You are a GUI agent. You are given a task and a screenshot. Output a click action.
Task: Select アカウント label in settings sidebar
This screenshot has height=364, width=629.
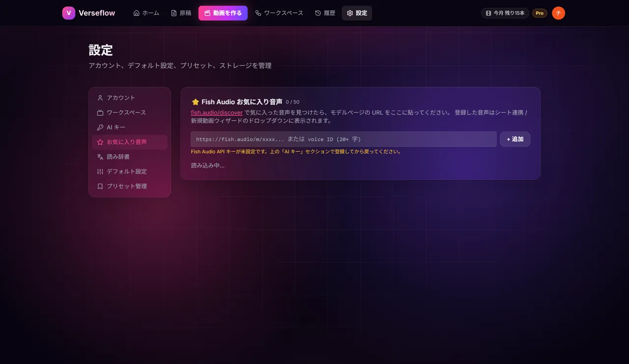pos(121,98)
